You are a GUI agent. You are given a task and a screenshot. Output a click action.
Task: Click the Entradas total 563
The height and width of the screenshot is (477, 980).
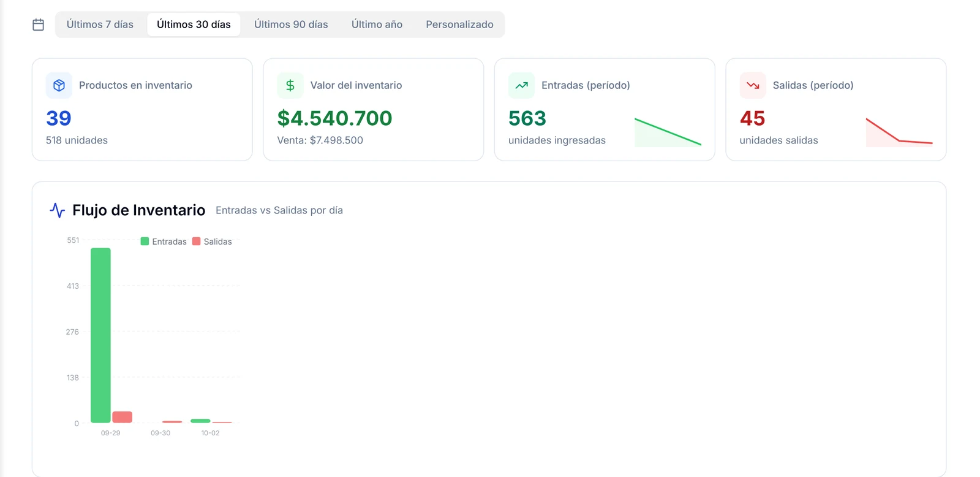[x=527, y=118]
